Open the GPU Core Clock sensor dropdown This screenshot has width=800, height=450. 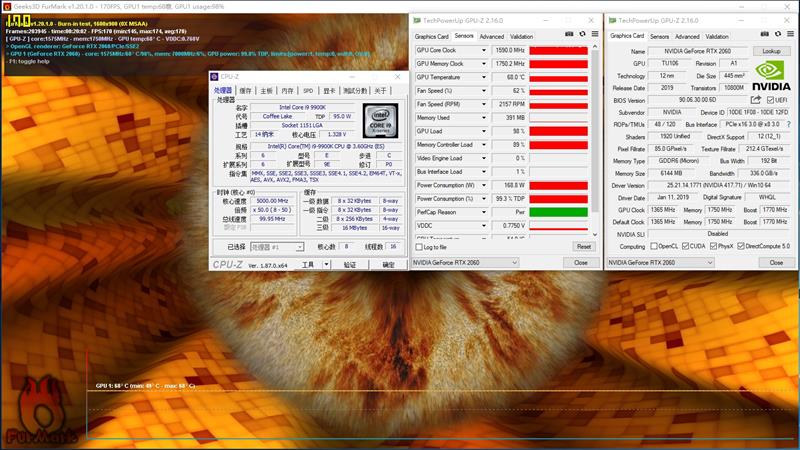click(484, 50)
